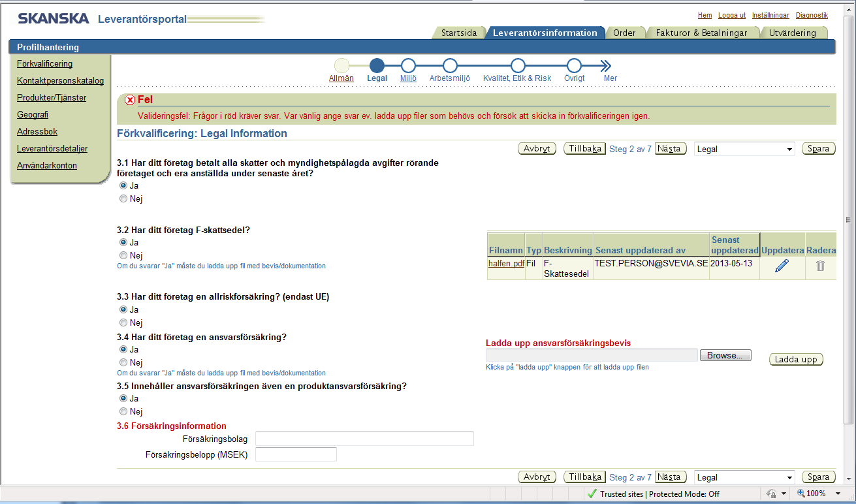Click the top Avbryt button
The width and height of the screenshot is (856, 504).
[537, 149]
